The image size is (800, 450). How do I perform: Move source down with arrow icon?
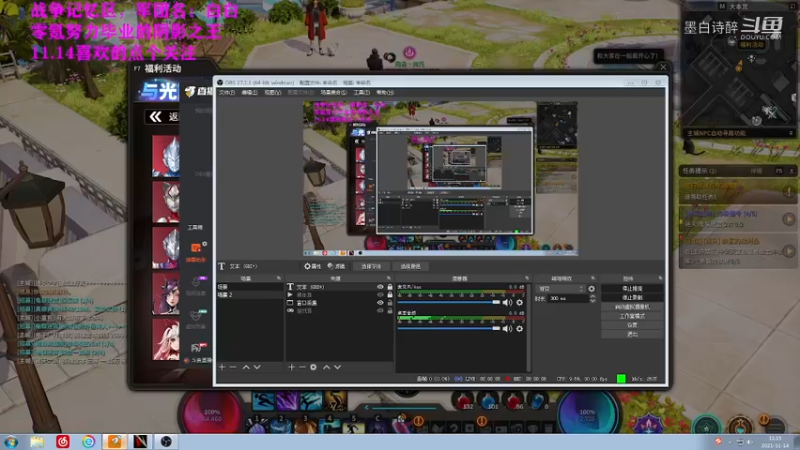[x=338, y=367]
